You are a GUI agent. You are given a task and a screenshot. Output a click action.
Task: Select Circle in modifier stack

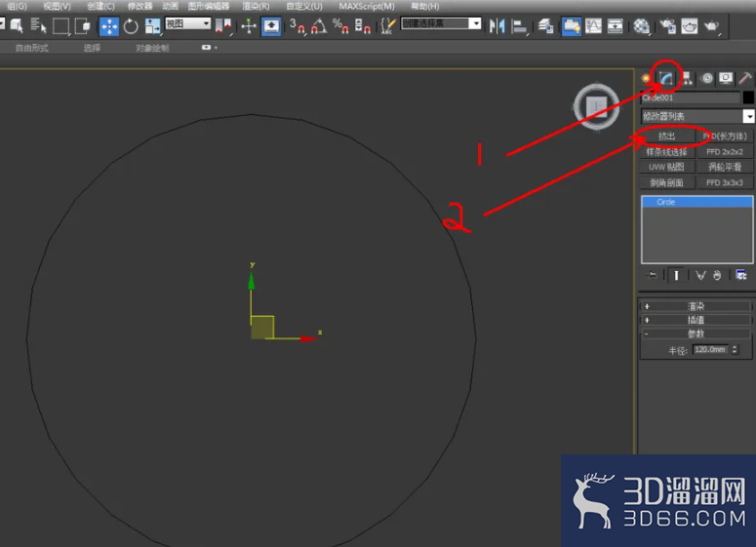pyautogui.click(x=697, y=202)
